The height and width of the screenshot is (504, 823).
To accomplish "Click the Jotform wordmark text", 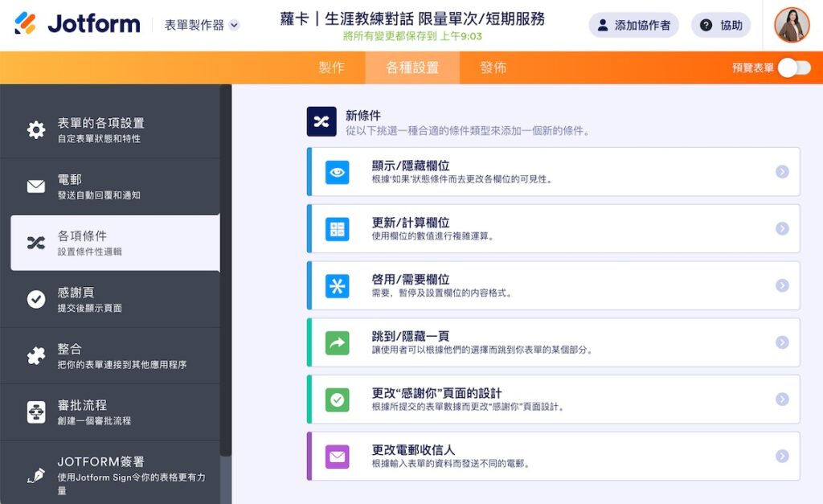I will 94,24.
